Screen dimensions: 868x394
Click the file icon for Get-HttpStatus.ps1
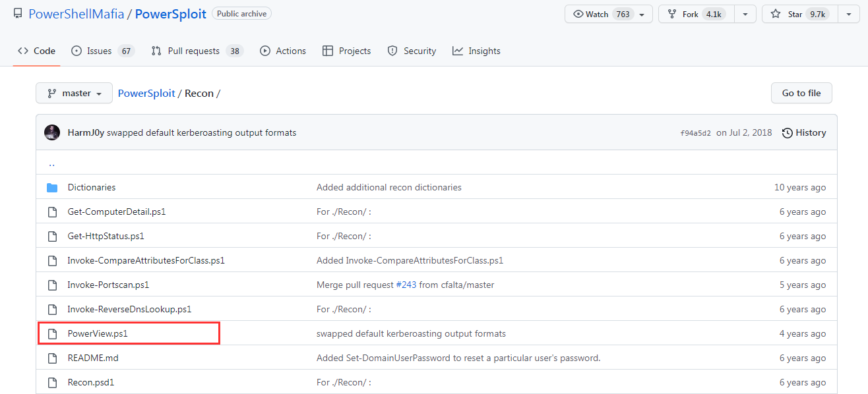pos(52,236)
